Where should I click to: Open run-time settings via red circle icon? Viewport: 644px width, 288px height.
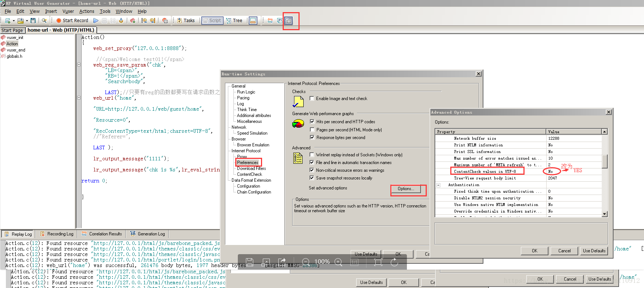165,21
